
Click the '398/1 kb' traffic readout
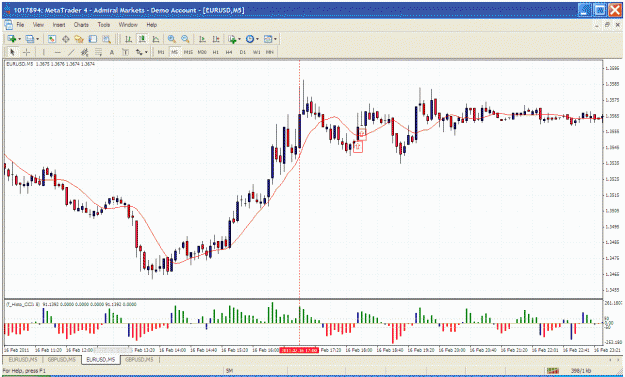581,371
